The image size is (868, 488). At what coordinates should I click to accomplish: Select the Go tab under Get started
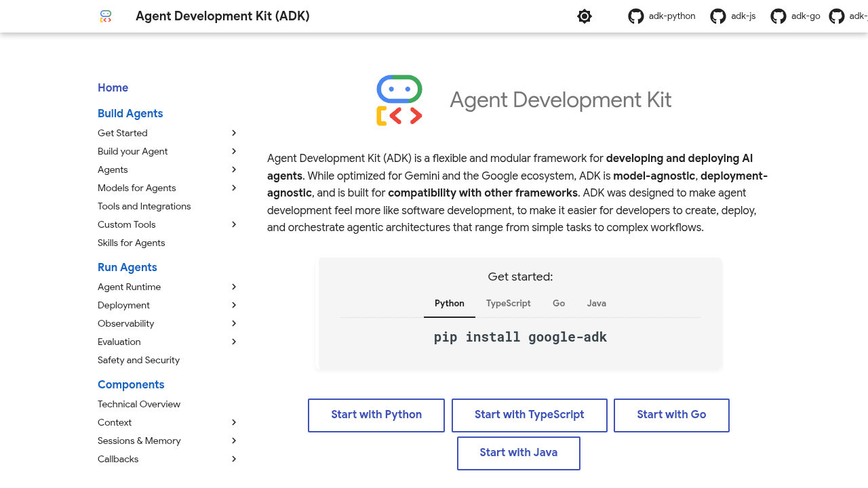tap(558, 303)
